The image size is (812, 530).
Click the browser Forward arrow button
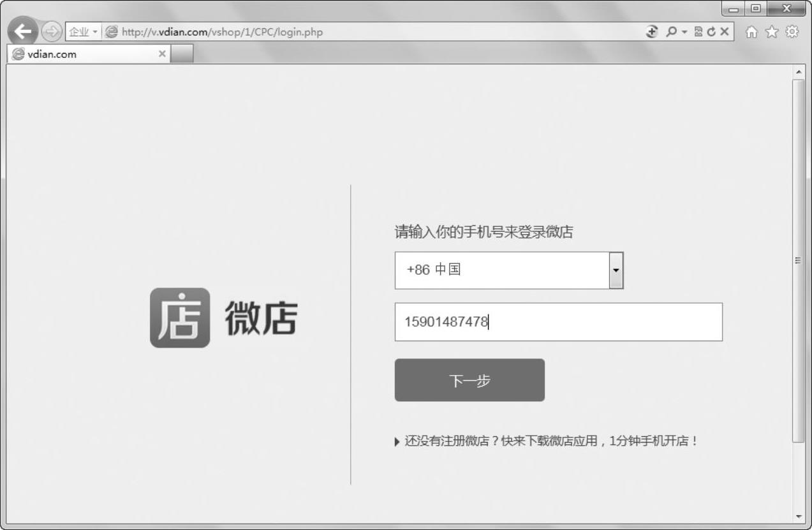52,31
